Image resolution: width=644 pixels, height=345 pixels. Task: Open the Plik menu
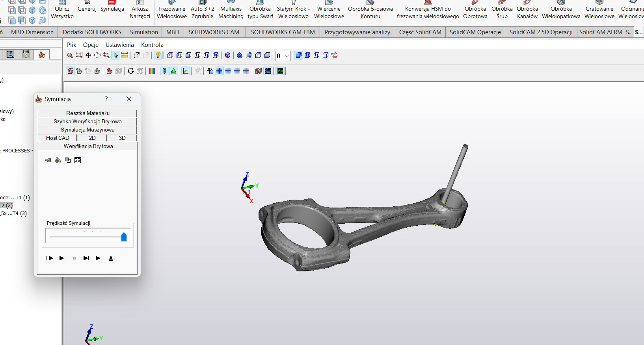[71, 45]
